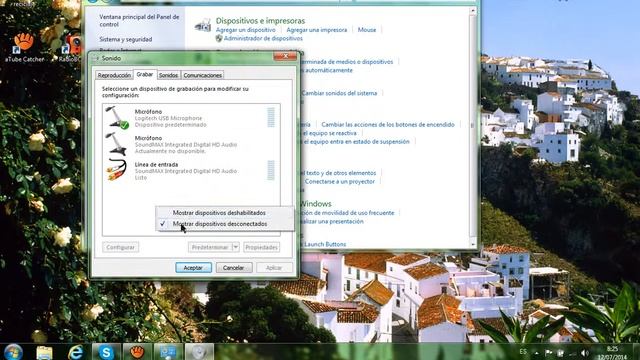Open Sistema y seguridad in Control Panel sidebar

click(126, 39)
